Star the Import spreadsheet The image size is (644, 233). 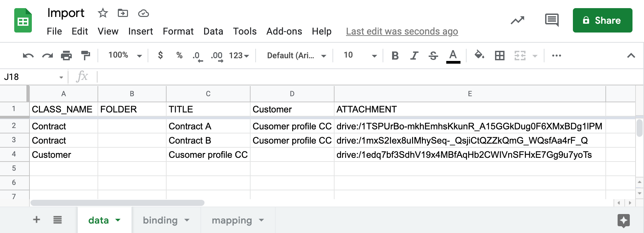point(103,13)
